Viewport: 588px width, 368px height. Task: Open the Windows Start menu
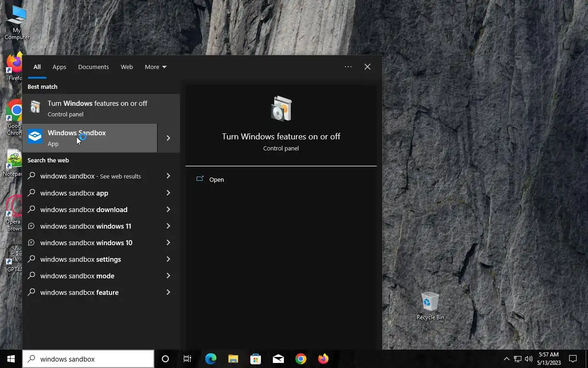tap(11, 359)
